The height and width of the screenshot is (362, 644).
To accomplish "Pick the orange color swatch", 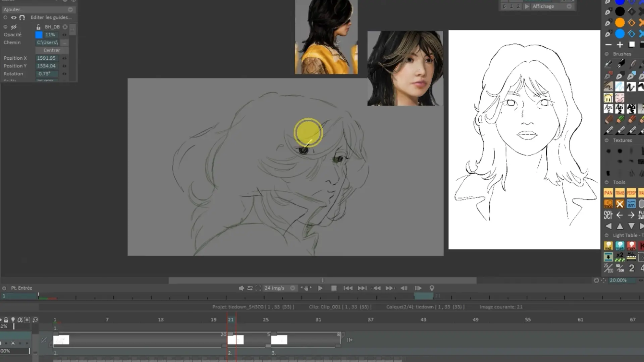I will (620, 22).
